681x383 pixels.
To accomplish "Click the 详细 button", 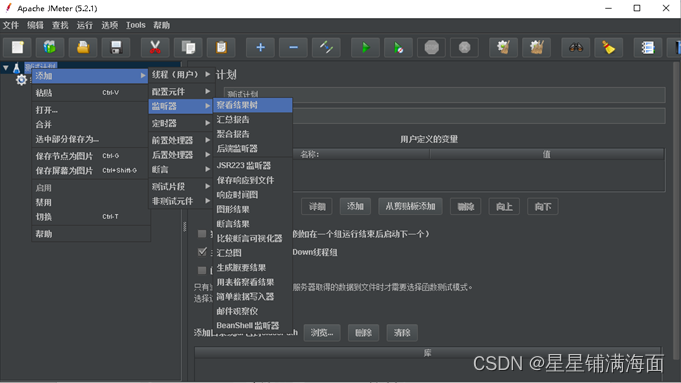I will 317,207.
